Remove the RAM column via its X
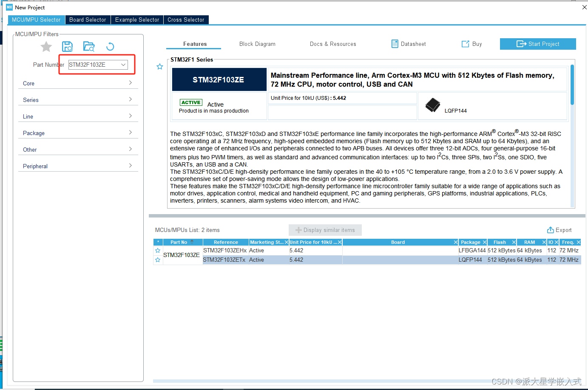Viewport: 588px width, 390px height. tap(544, 242)
